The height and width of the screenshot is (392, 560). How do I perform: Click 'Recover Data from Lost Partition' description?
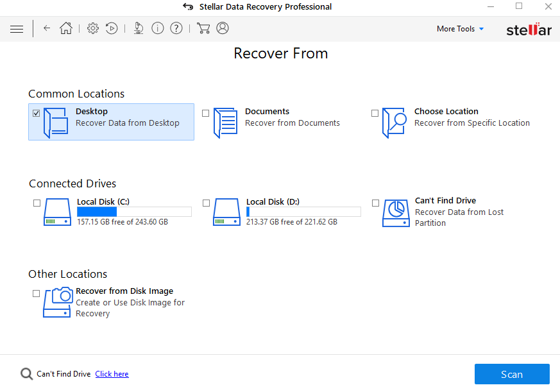click(x=459, y=217)
